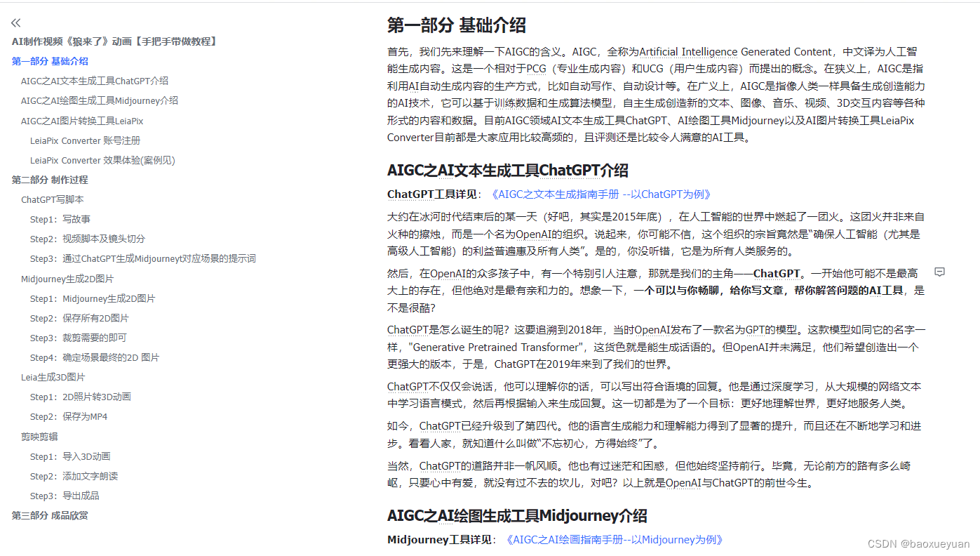This screenshot has width=980, height=556.
Task: Go to Step2：添加文字朗读
Action: [74, 476]
